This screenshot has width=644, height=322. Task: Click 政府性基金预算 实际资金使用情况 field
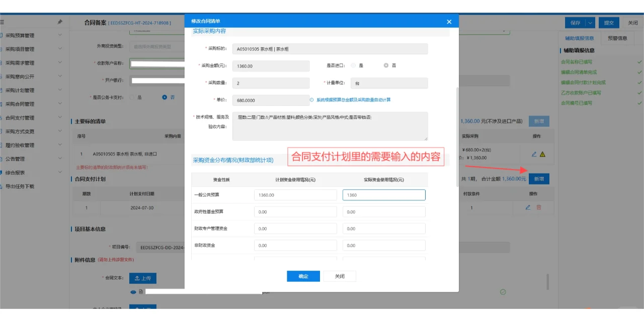(x=384, y=212)
